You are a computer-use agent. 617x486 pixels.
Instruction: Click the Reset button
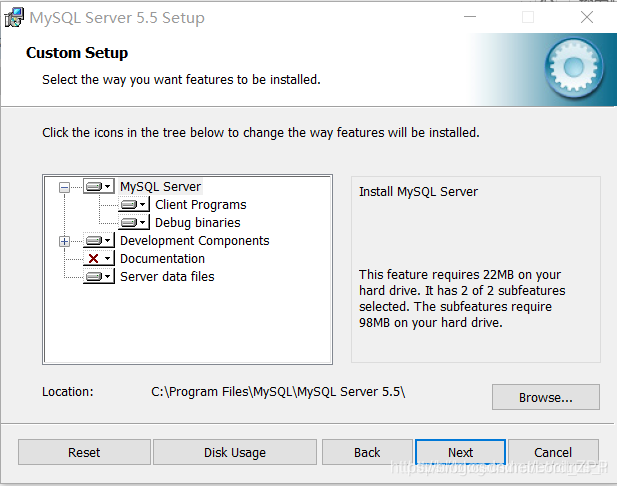(x=84, y=453)
